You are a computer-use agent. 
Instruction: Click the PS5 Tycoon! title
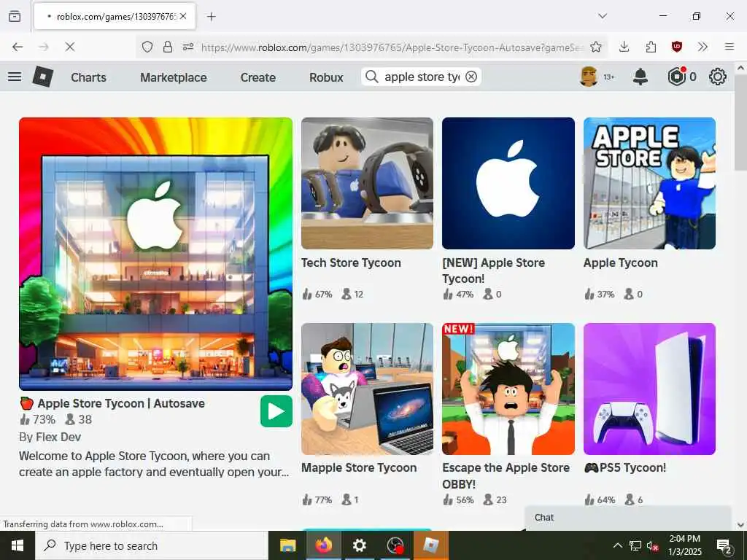(x=625, y=467)
